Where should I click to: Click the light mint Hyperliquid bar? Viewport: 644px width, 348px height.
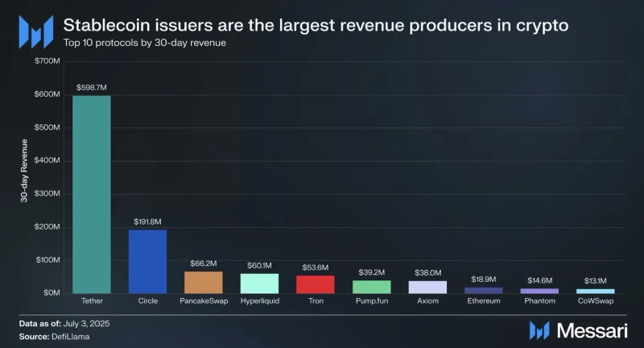click(x=259, y=283)
